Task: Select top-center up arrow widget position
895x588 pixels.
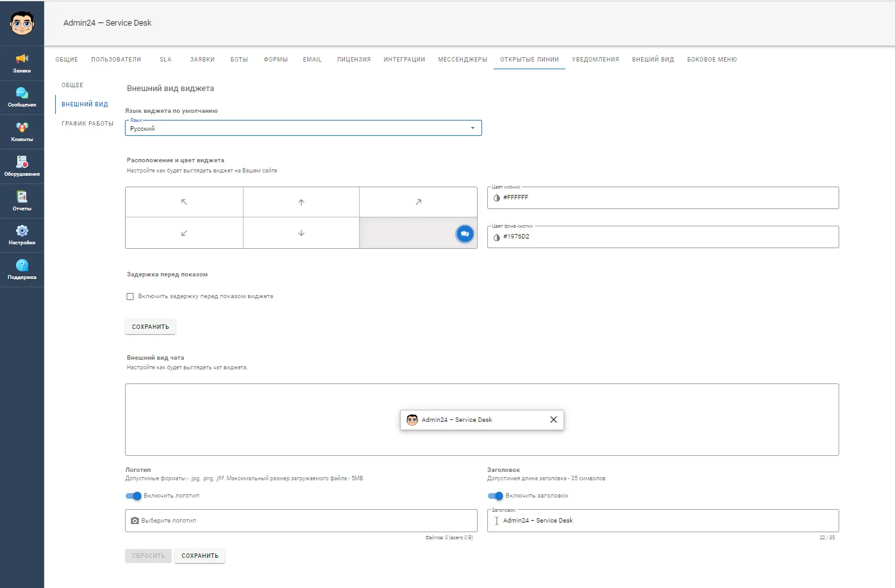Action: coord(301,202)
